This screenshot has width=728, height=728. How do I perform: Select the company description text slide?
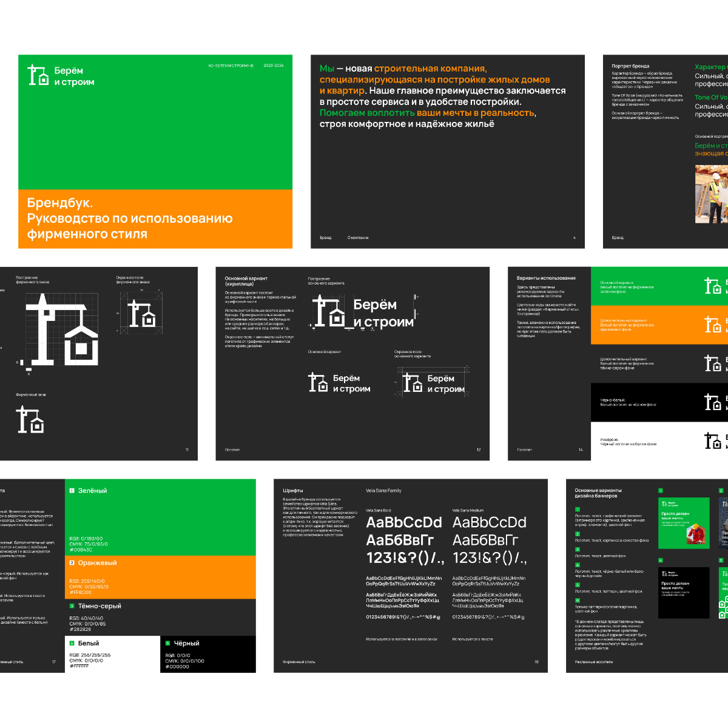click(448, 152)
